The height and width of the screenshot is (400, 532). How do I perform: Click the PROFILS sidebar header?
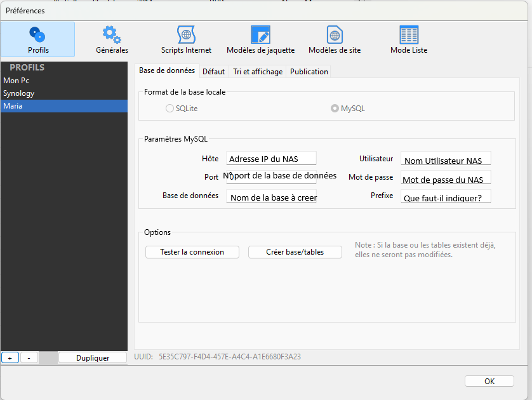27,67
